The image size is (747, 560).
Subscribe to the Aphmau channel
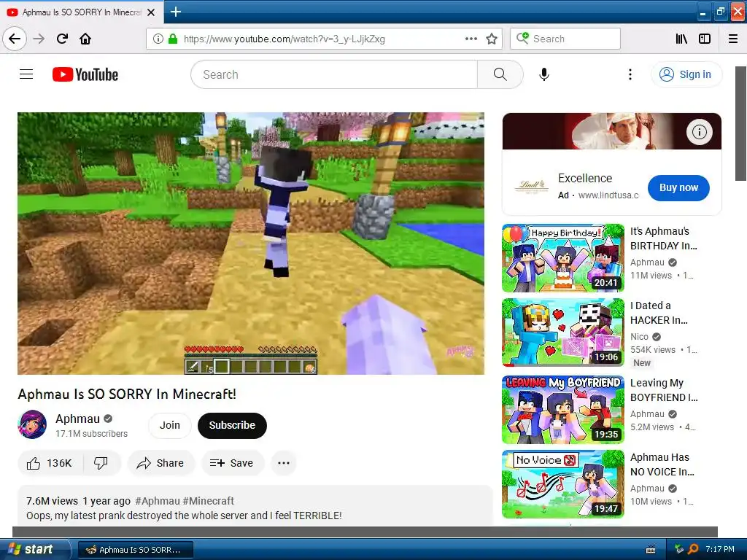(232, 425)
